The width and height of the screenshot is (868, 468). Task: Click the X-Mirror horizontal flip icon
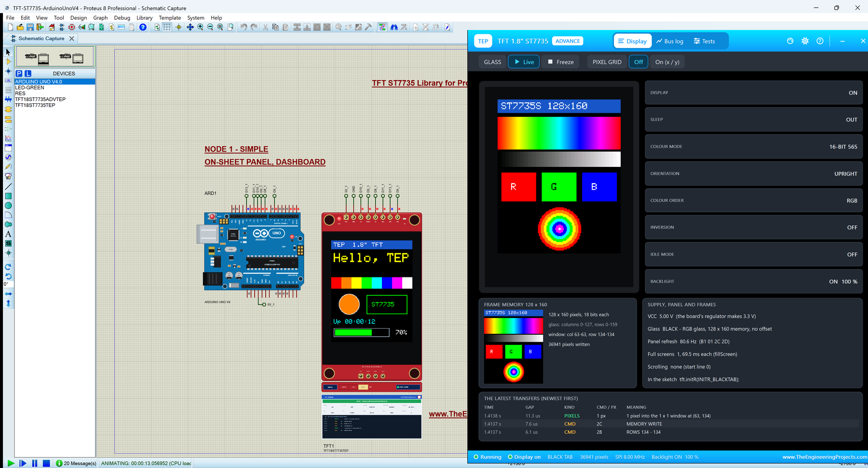point(8,294)
